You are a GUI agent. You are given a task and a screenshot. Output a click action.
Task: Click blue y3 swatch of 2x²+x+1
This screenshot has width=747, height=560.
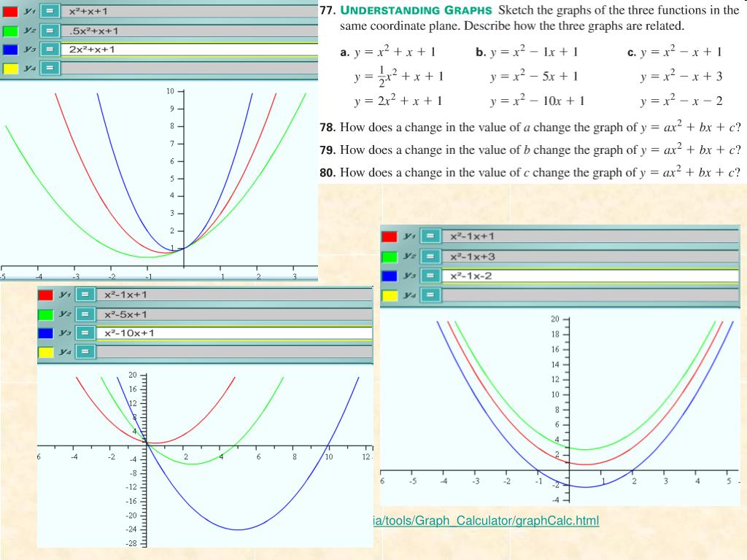tap(10, 50)
